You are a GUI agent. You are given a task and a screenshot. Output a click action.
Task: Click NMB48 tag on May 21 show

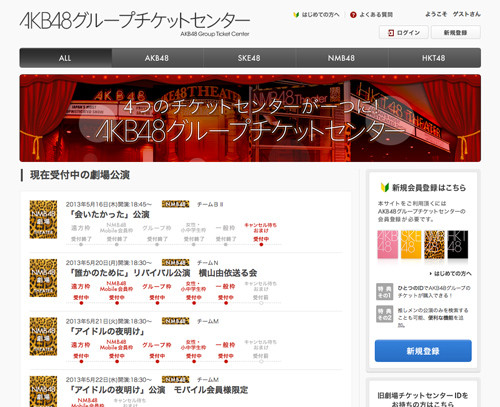point(175,321)
